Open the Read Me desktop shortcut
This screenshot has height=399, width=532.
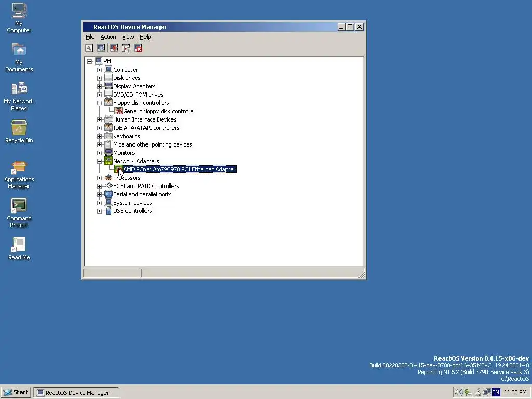[19, 249]
